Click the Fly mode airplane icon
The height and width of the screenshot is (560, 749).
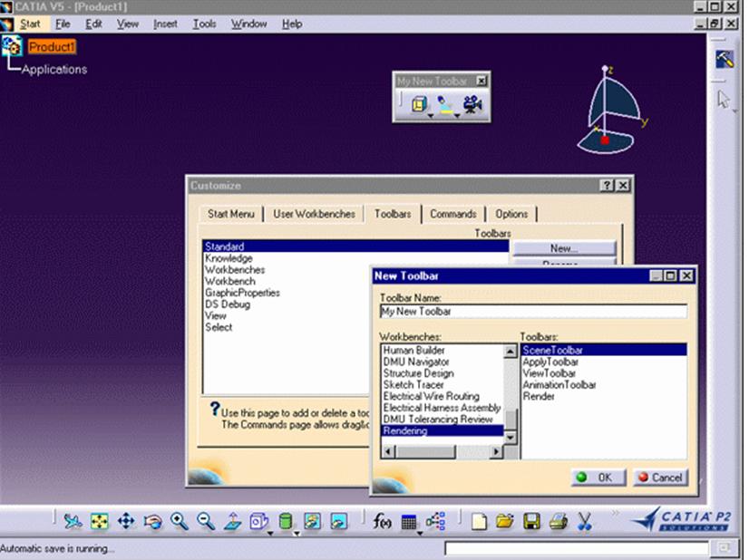[x=73, y=521]
